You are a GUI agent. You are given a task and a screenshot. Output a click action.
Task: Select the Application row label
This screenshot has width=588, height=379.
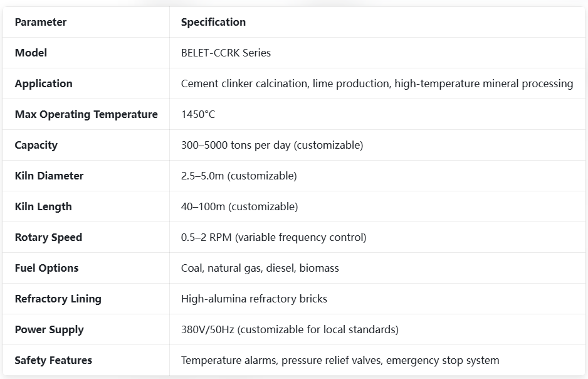coord(43,83)
